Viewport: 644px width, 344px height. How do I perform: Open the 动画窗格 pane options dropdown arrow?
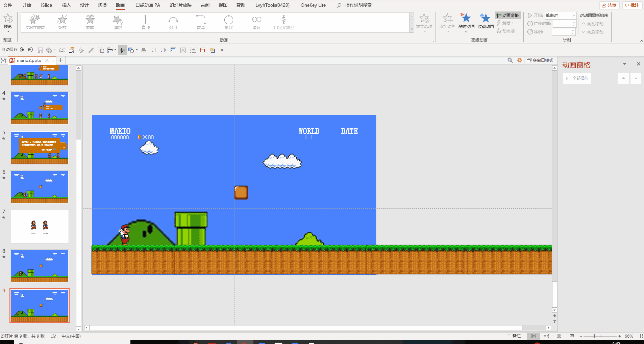624,64
